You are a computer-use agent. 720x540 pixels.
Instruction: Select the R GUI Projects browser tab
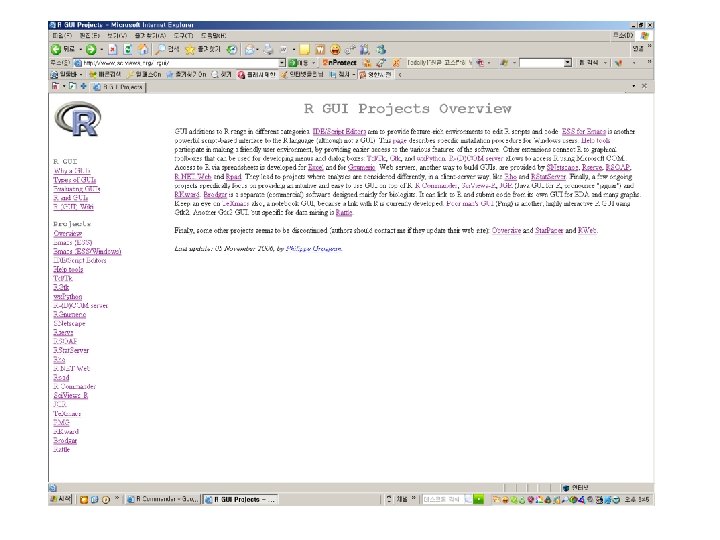[118, 87]
